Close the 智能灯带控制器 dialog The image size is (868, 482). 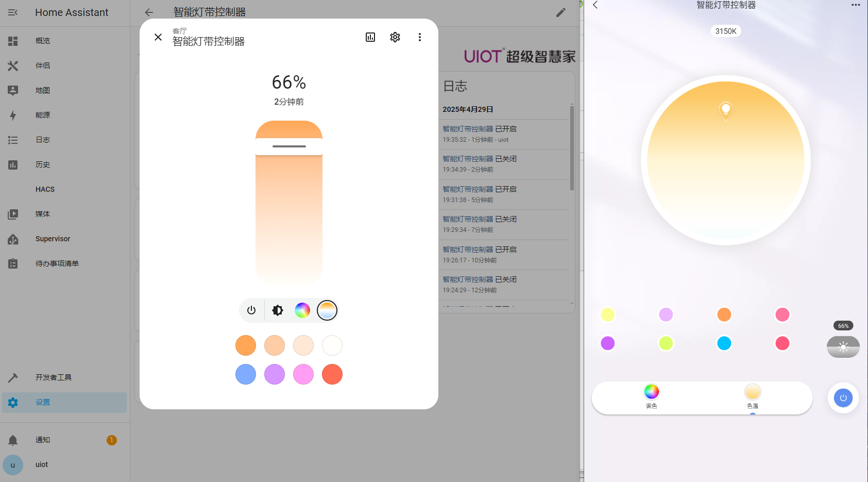158,37
